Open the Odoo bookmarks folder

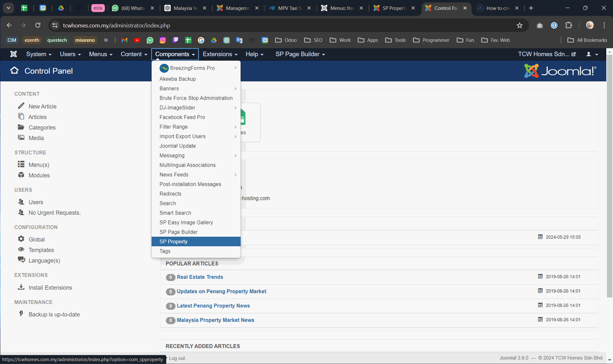point(286,40)
